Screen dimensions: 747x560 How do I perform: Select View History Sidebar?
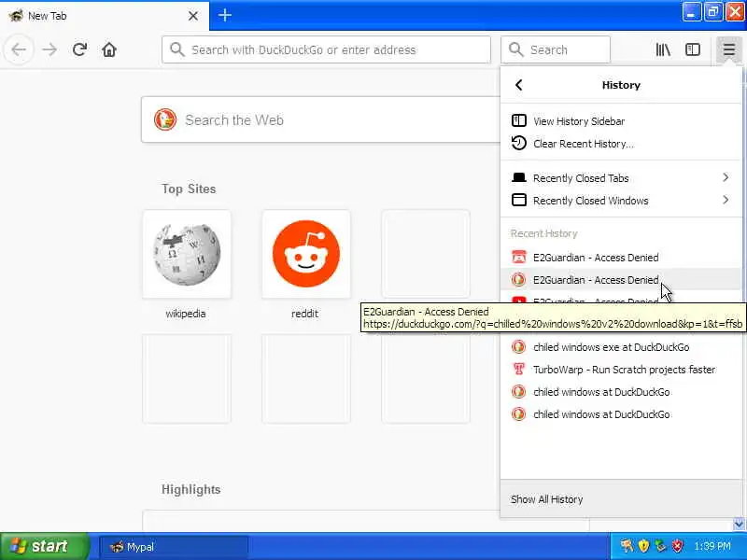coord(621,121)
